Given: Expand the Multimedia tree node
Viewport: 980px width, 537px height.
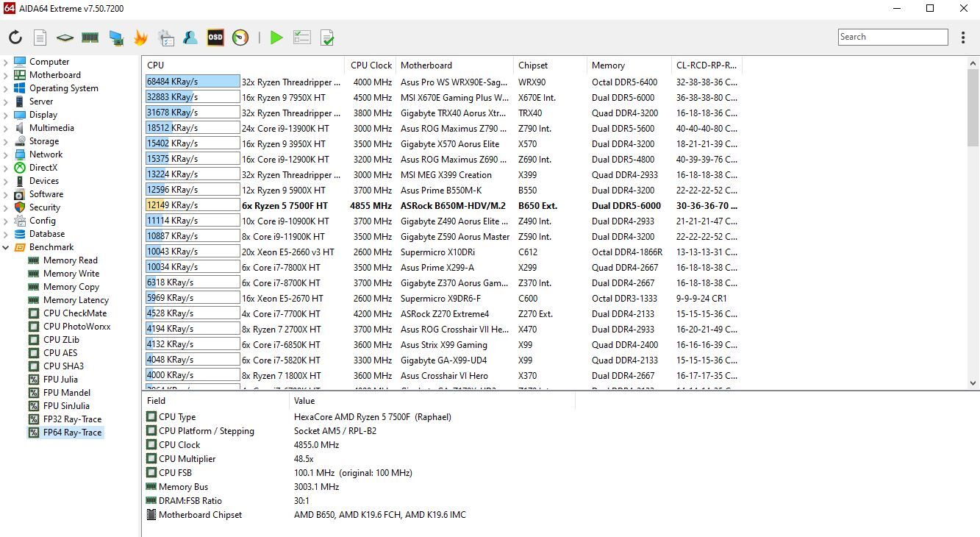Looking at the screenshot, I should (x=6, y=128).
